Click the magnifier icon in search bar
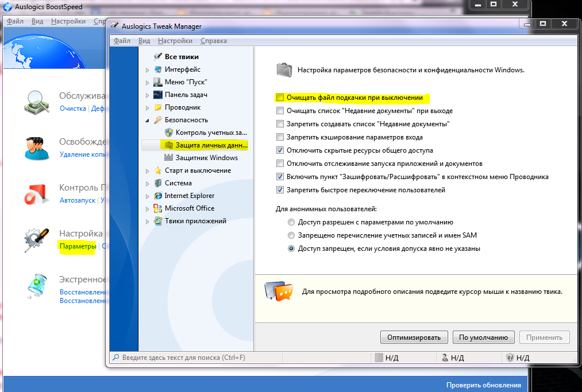Image resolution: width=582 pixels, height=392 pixels. [x=116, y=358]
